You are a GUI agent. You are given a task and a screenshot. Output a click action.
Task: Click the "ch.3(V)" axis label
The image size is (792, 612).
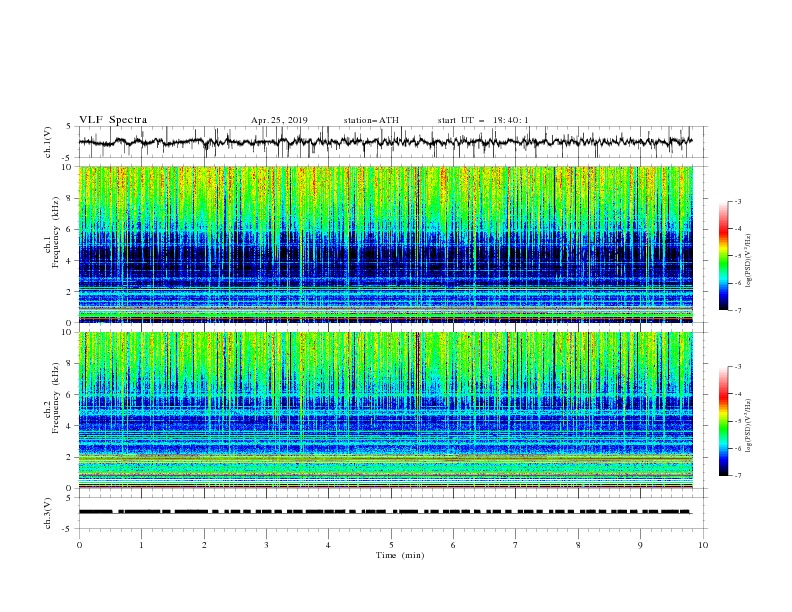point(48,513)
